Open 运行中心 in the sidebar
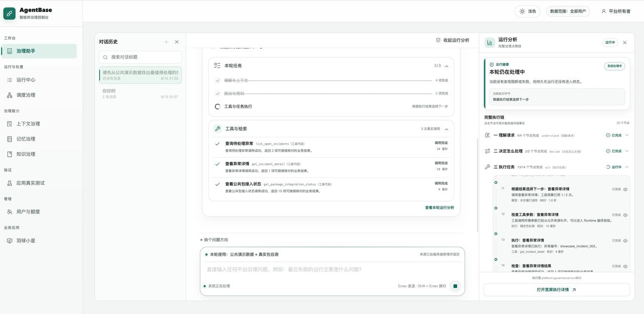This screenshot has width=644, height=314. pos(39,80)
